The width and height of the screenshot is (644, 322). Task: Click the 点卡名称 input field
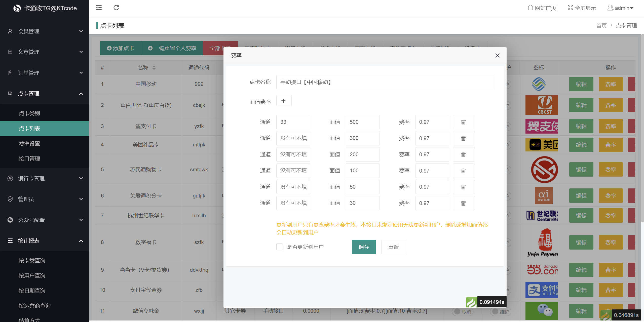(x=385, y=82)
